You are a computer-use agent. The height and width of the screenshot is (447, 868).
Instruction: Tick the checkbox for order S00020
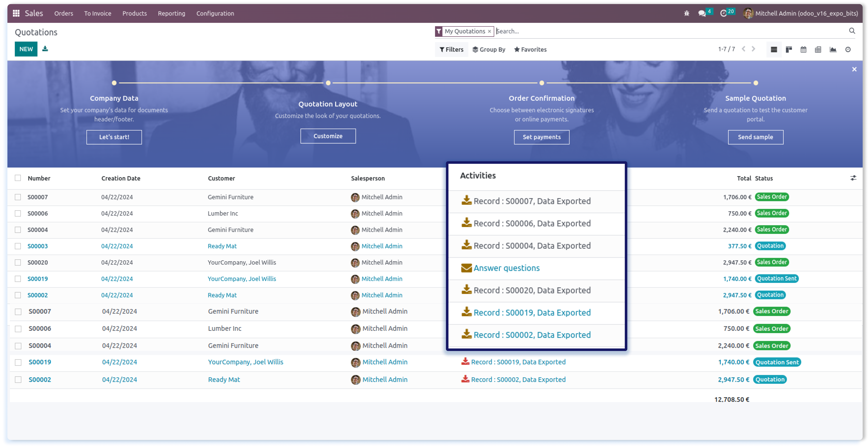point(18,262)
